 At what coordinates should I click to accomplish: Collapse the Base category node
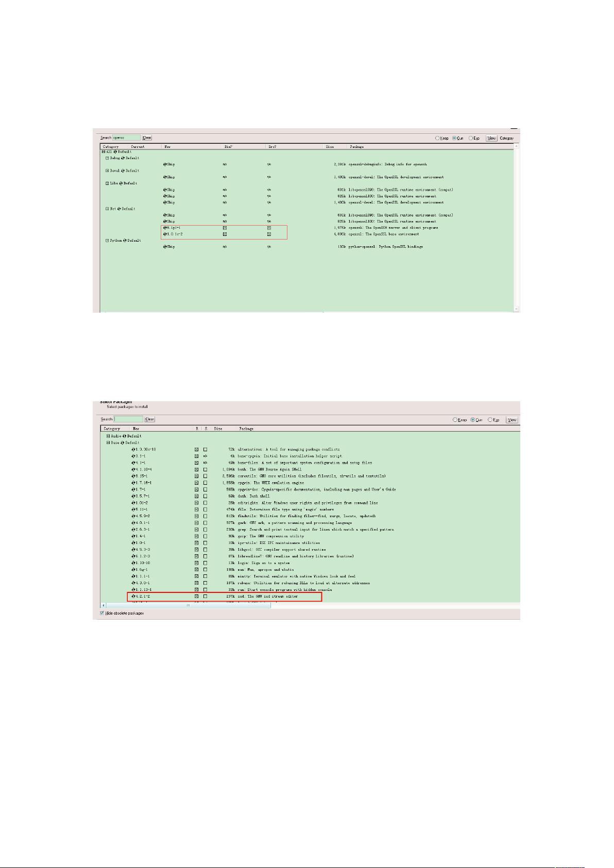pos(108,442)
